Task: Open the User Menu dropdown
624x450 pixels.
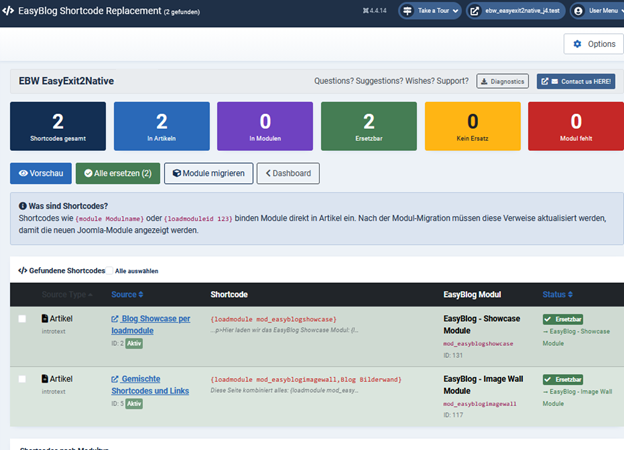Action: click(x=597, y=11)
